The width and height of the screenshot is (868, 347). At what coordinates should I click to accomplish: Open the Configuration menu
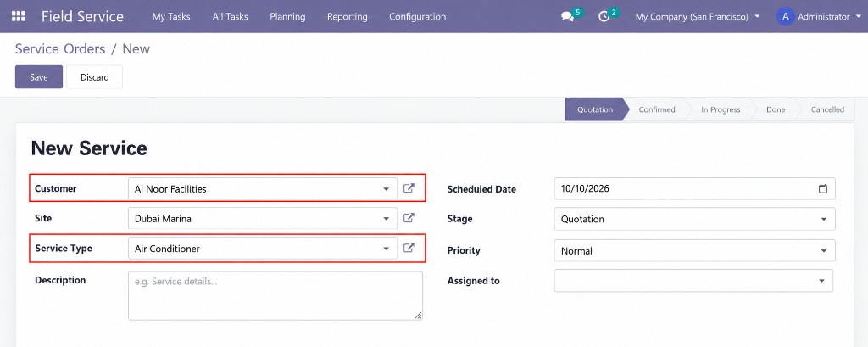tap(417, 17)
